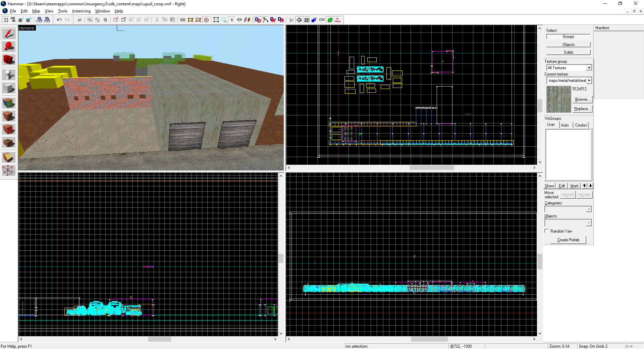Click the Cordon bounds striped icon
Viewport: 644px width, 349px height.
coord(191,20)
